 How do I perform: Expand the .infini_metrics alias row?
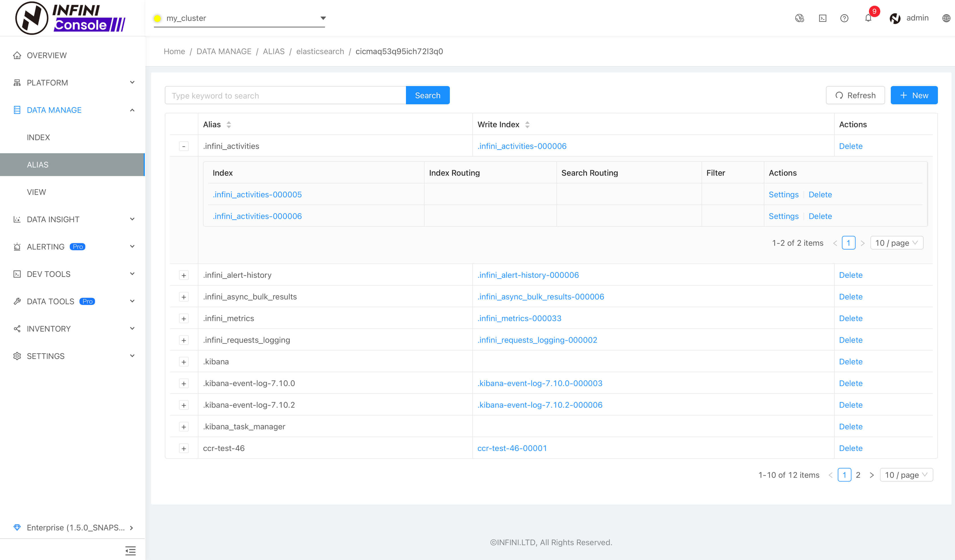coord(184,318)
